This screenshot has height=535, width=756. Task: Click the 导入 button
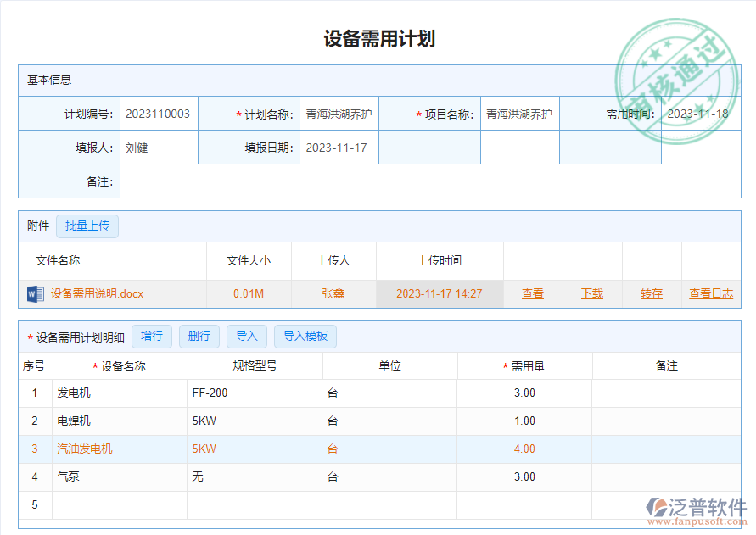tap(246, 337)
